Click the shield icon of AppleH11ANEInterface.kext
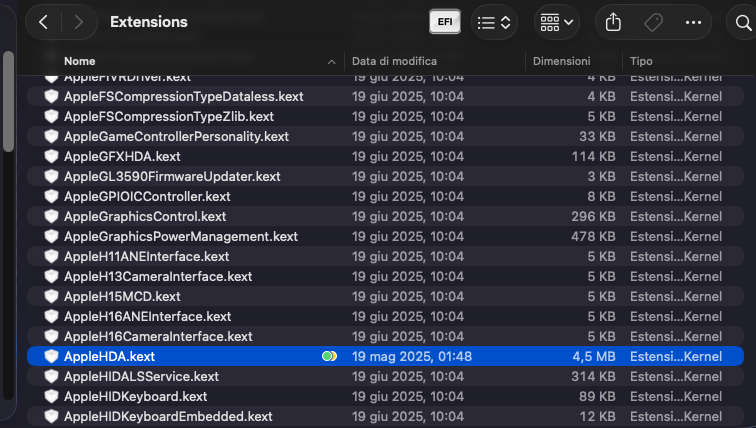The height and width of the screenshot is (428, 756). [x=51, y=256]
